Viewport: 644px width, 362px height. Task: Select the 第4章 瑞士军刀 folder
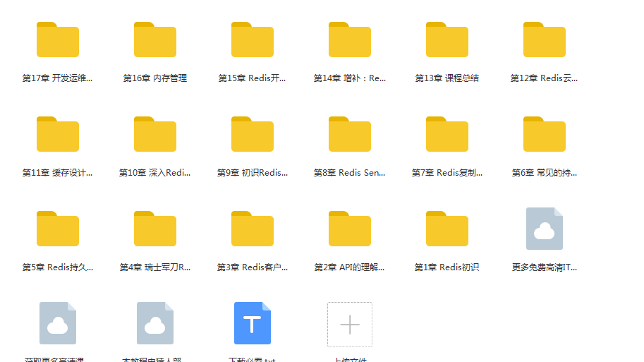point(154,229)
